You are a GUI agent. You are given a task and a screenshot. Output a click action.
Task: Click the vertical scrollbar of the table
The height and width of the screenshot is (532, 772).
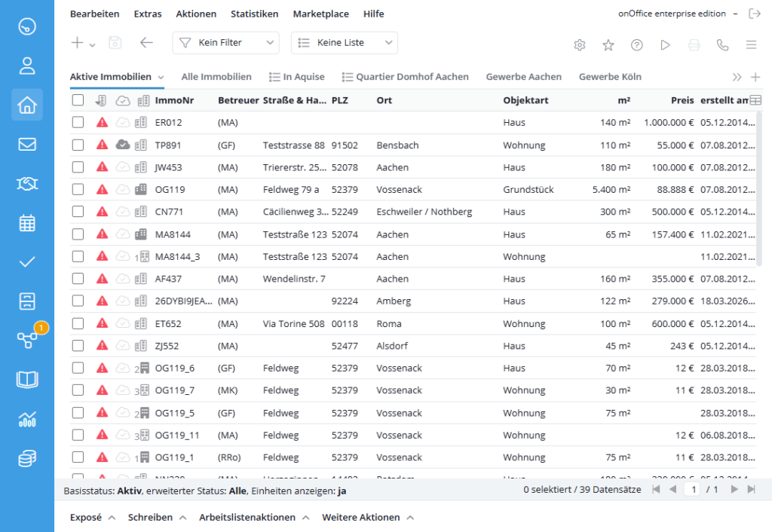coord(759,188)
